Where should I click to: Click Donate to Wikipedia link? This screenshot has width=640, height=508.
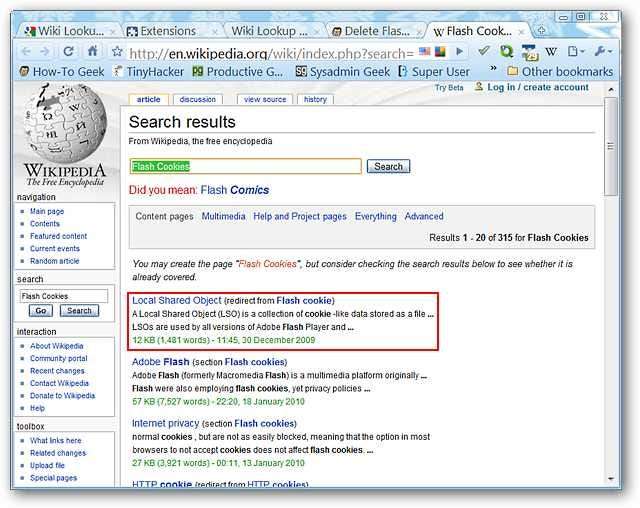click(x=62, y=396)
